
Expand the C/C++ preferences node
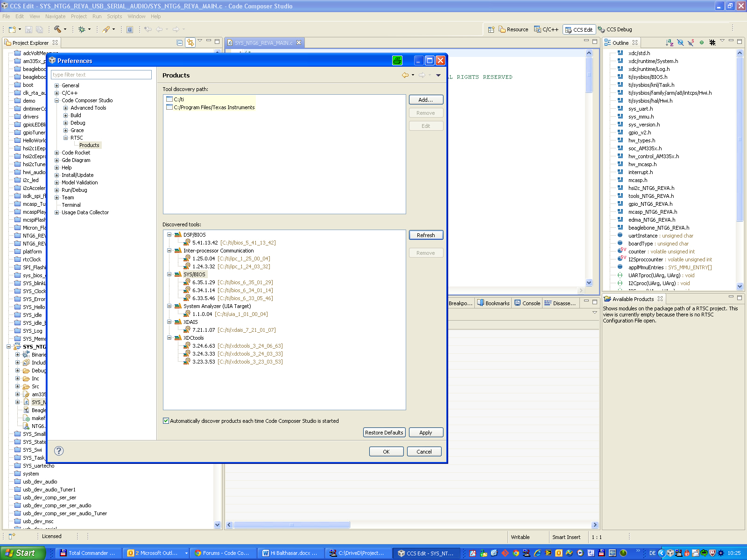point(57,93)
